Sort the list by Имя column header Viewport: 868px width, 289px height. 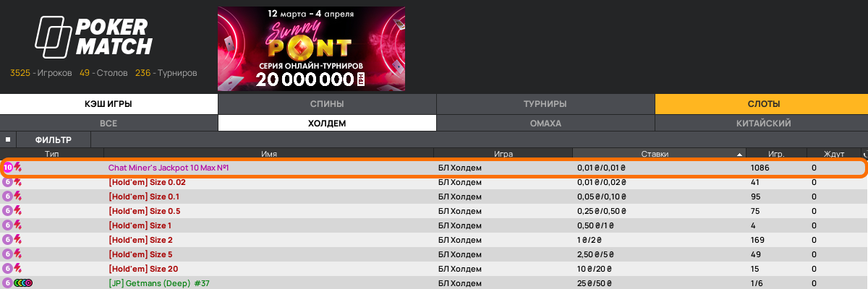click(269, 154)
